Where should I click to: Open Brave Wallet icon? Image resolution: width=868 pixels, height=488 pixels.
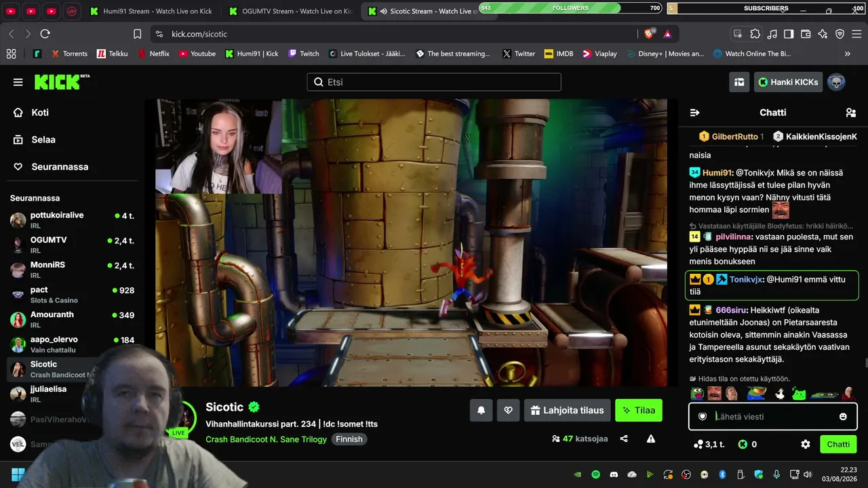tap(806, 34)
